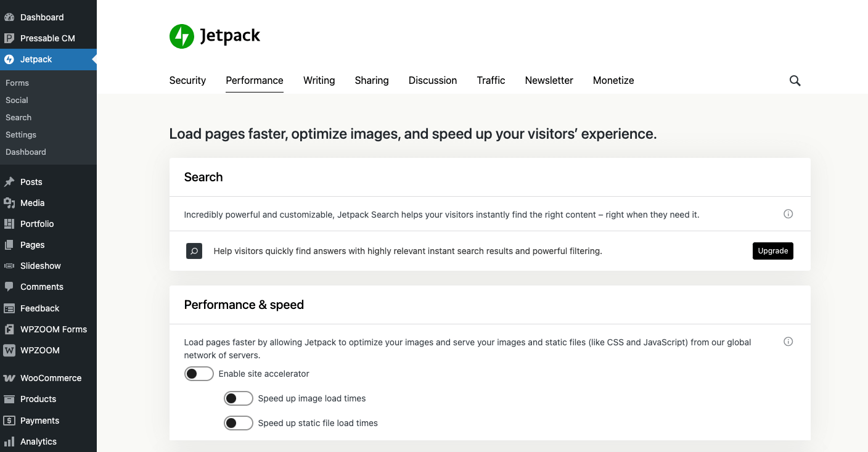
Task: Click the magnifying glass search icon
Action: click(x=795, y=81)
